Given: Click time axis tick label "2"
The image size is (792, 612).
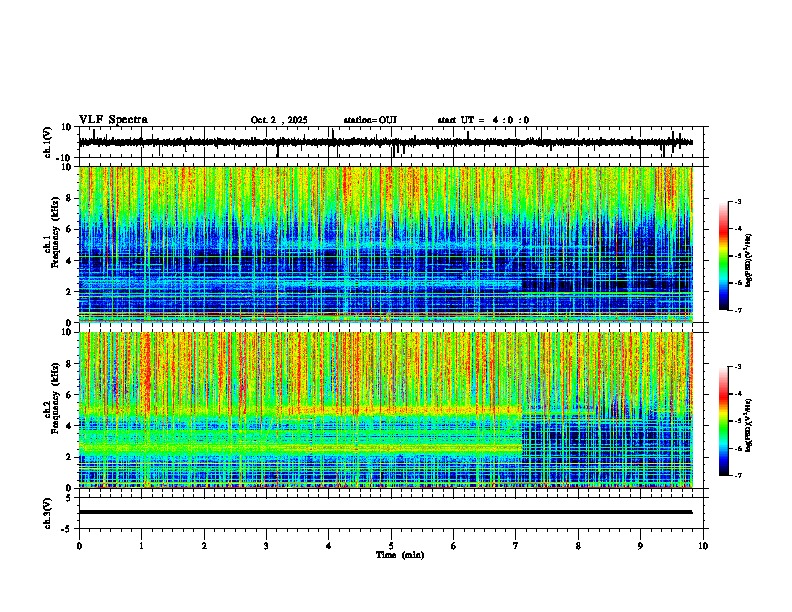Looking at the screenshot, I should click(204, 546).
